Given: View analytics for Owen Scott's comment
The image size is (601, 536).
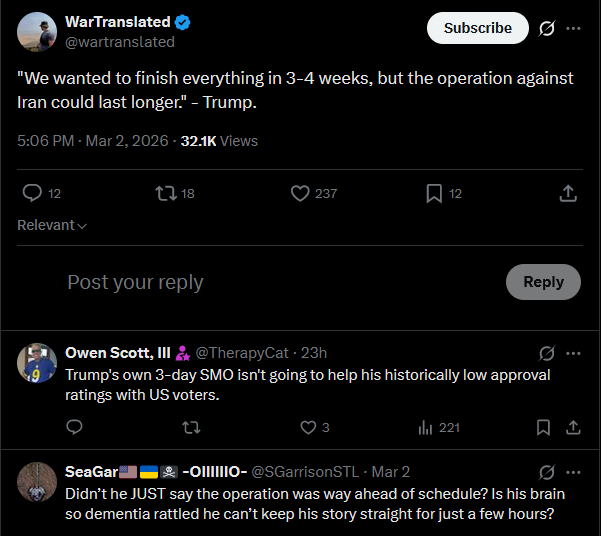Looking at the screenshot, I should (x=425, y=427).
